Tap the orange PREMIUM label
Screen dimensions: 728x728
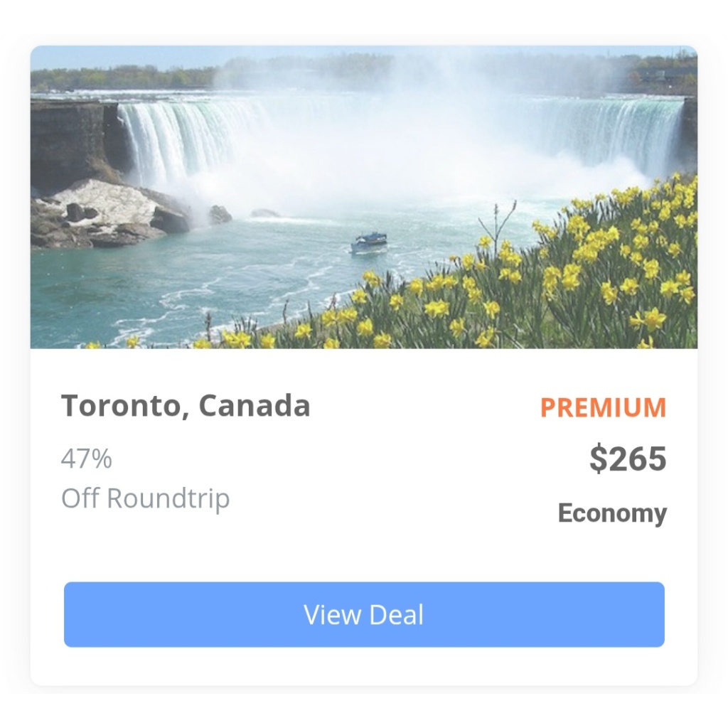point(603,407)
